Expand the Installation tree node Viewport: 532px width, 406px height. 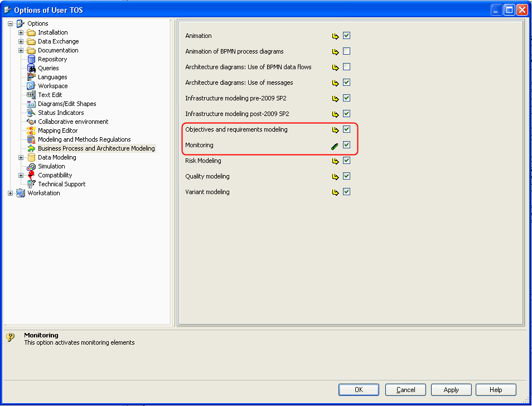pos(21,32)
